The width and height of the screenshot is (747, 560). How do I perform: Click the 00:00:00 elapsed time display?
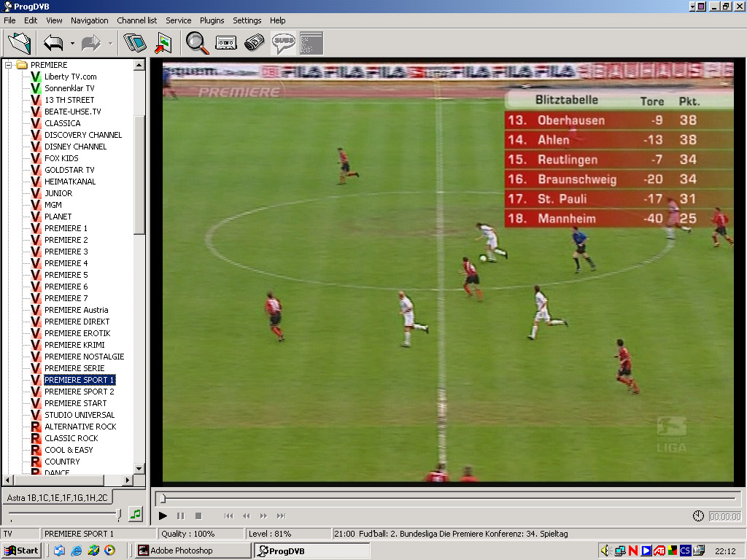(725, 517)
